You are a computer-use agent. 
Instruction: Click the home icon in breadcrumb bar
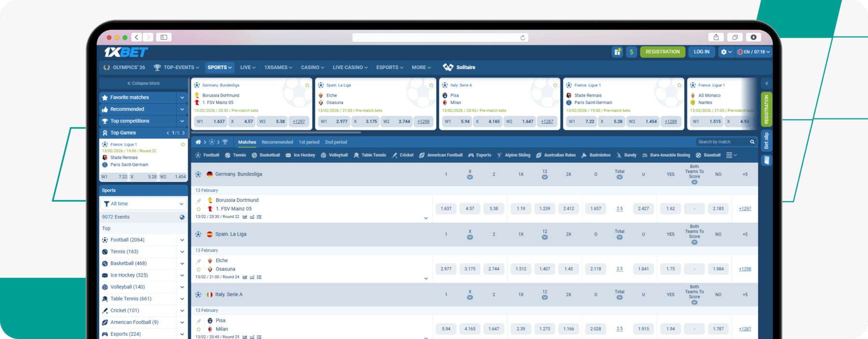pos(198,142)
